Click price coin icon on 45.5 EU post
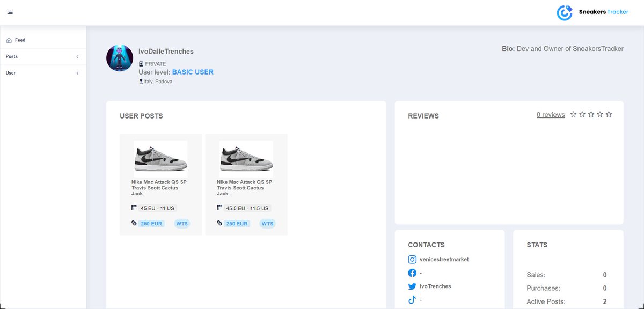The image size is (644, 309). [x=220, y=223]
